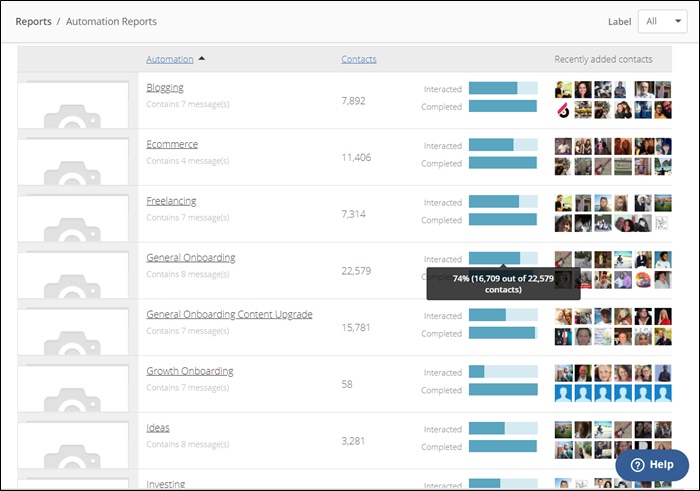Click the red number-6 logo avatar in Blogging row
This screenshot has height=491, width=700.
[x=563, y=110]
